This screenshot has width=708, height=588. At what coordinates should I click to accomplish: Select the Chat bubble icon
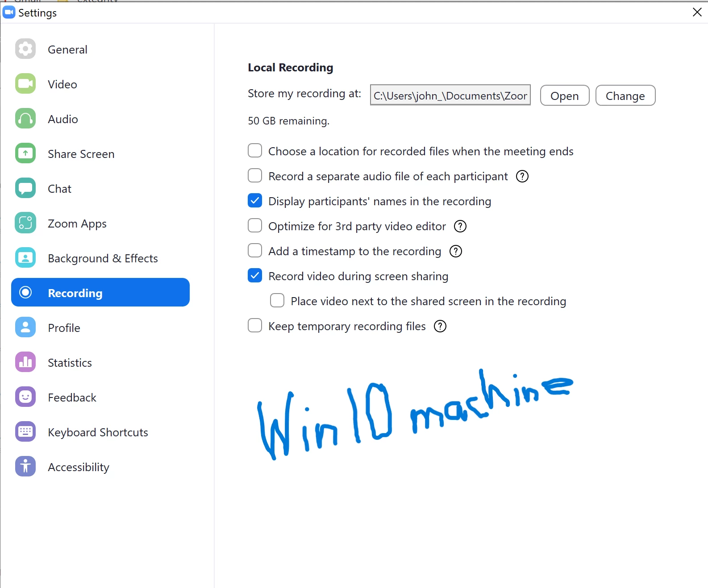pos(25,188)
